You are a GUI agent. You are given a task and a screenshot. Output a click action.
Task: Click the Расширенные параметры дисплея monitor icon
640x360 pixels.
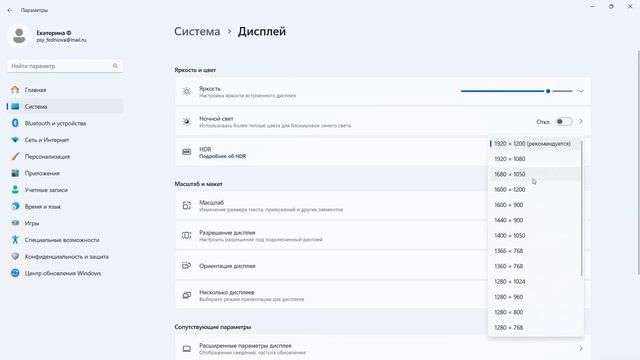(187, 349)
